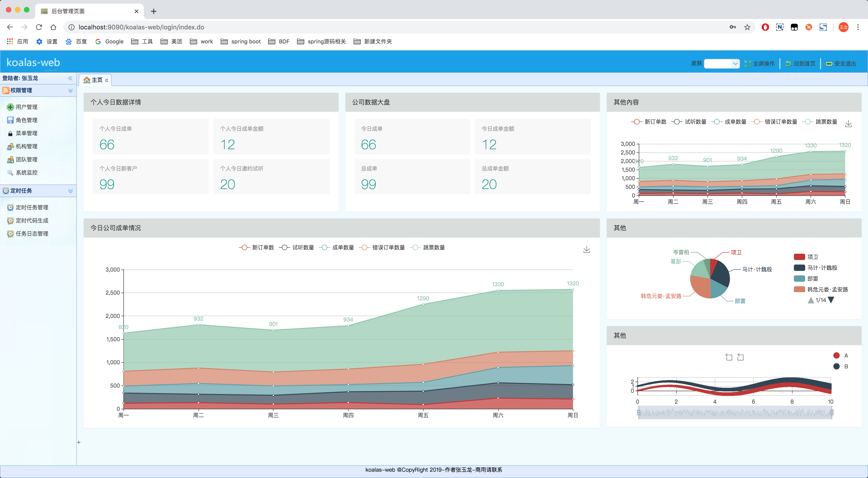Screen dimensions: 868x478
Task: Open 菜单管理 in the sidebar
Action: [x=22, y=133]
